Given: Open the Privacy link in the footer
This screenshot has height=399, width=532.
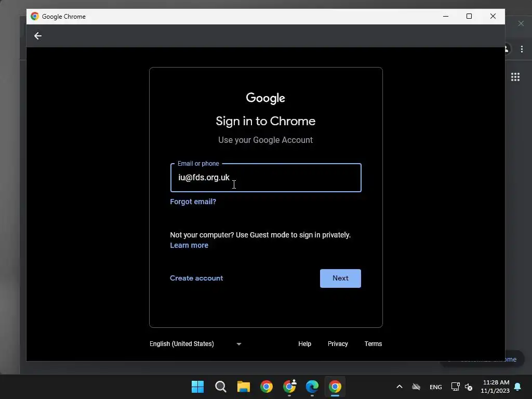Looking at the screenshot, I should (338, 344).
